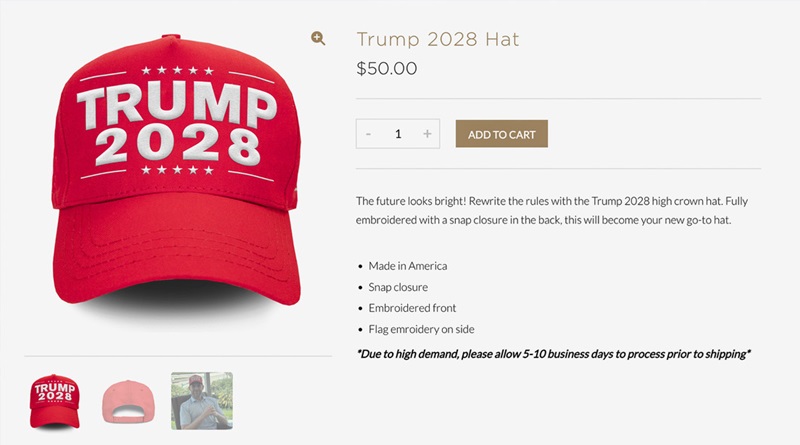
Task: Click the Embroidered front bullet point
Action: point(412,308)
